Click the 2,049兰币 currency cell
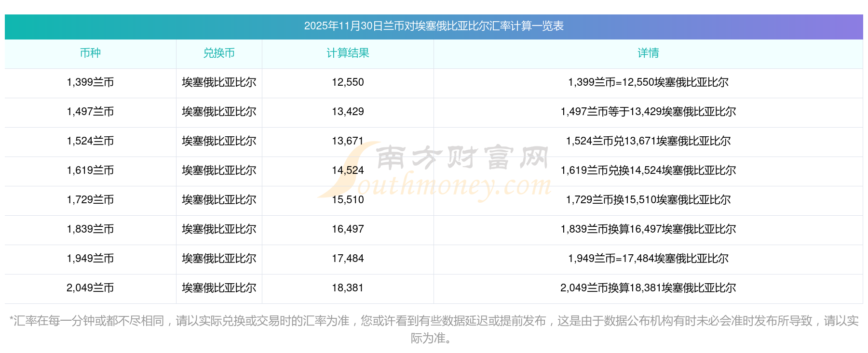Image resolution: width=868 pixels, height=353 pixels. pyautogui.click(x=90, y=288)
